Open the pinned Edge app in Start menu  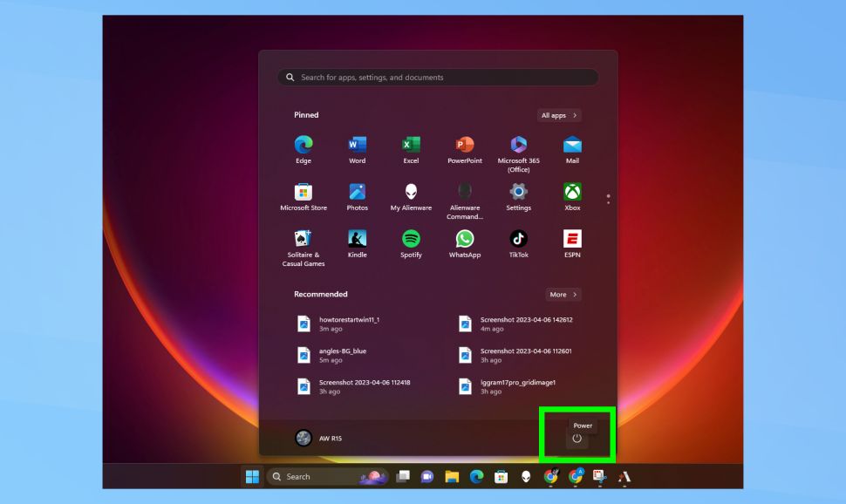[304, 149]
